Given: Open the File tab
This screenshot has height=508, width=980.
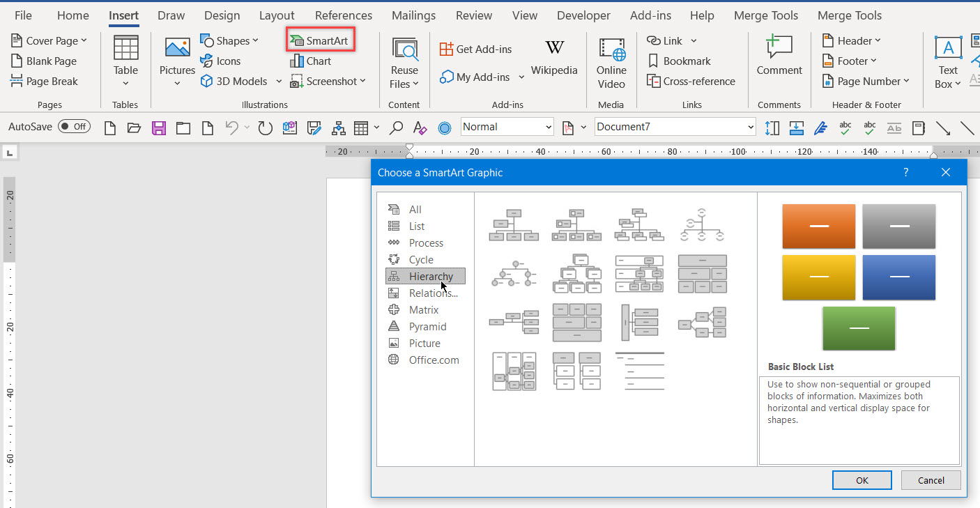Looking at the screenshot, I should click(23, 15).
